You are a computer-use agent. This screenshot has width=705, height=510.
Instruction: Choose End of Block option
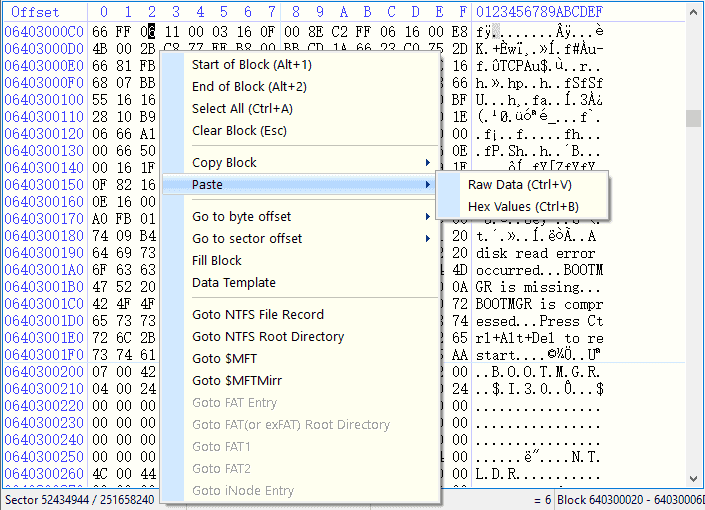(x=249, y=87)
